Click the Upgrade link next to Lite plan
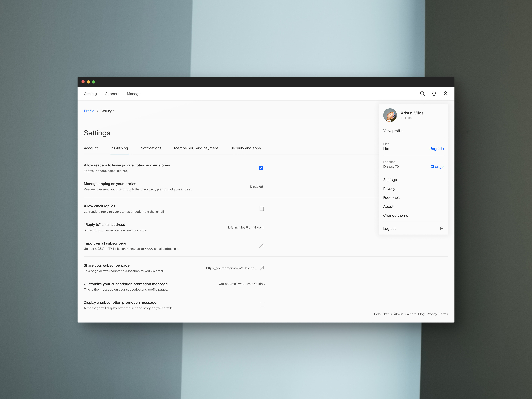532x399 pixels. coord(437,149)
